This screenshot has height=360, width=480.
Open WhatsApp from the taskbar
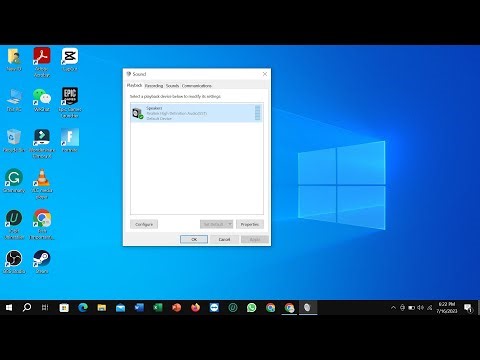[252, 307]
